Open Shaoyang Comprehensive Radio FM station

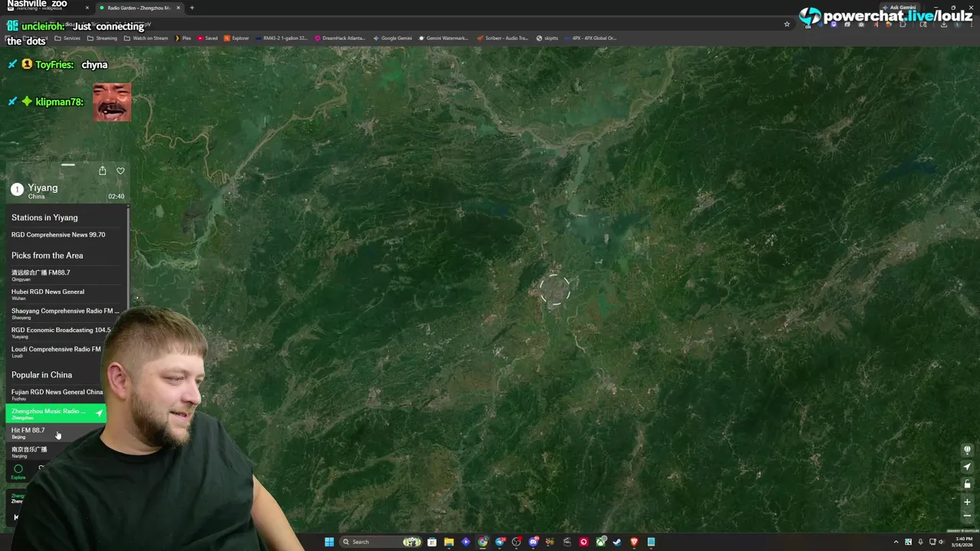66,314
